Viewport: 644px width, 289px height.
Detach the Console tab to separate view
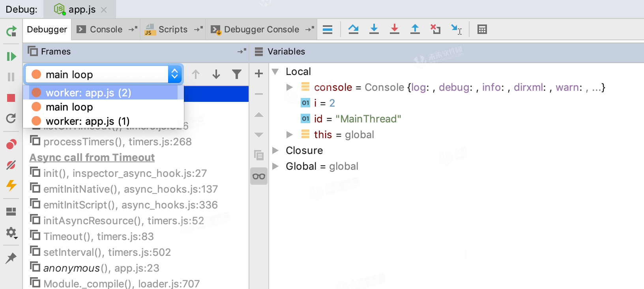tap(133, 29)
